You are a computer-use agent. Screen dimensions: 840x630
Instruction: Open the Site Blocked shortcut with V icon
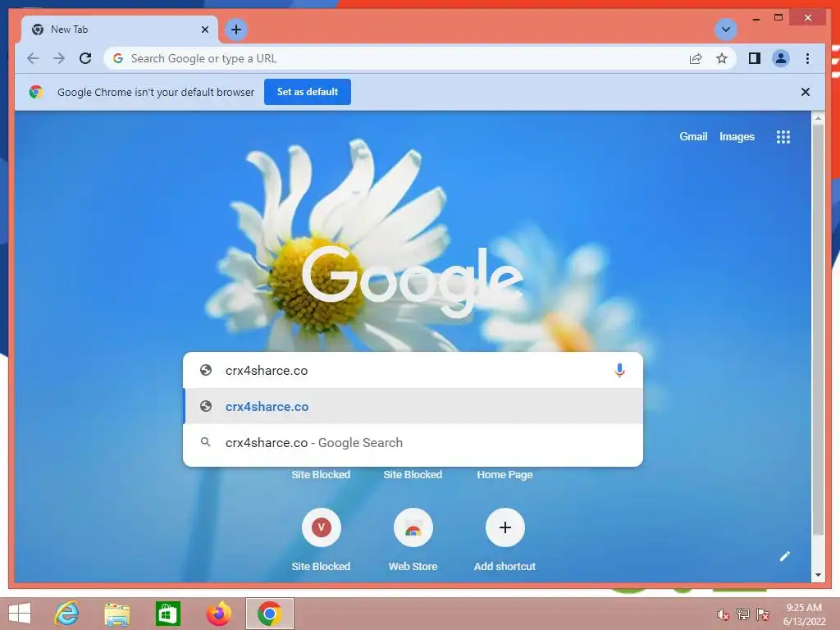coord(321,527)
